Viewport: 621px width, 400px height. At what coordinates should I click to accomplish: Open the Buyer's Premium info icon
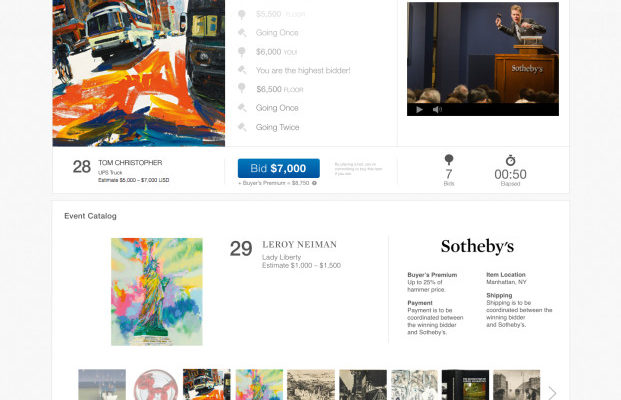pyautogui.click(x=314, y=183)
